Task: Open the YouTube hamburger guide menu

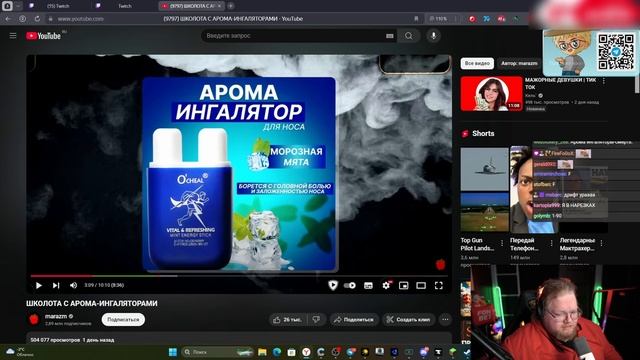Action: pyautogui.click(x=13, y=36)
